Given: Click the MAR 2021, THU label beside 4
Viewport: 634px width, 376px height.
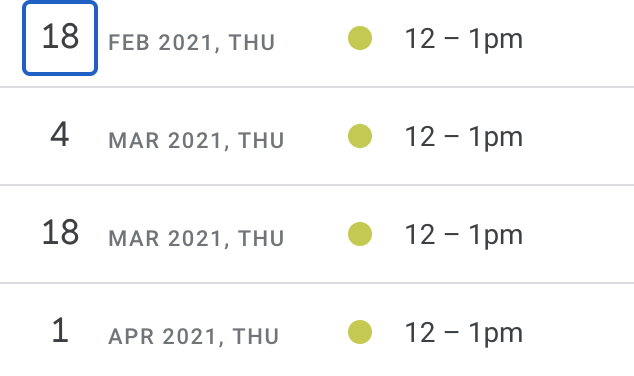Looking at the screenshot, I should (x=196, y=140).
